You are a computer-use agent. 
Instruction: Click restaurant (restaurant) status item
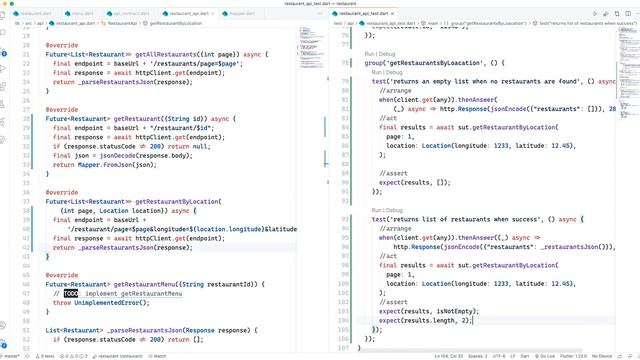click(x=117, y=356)
